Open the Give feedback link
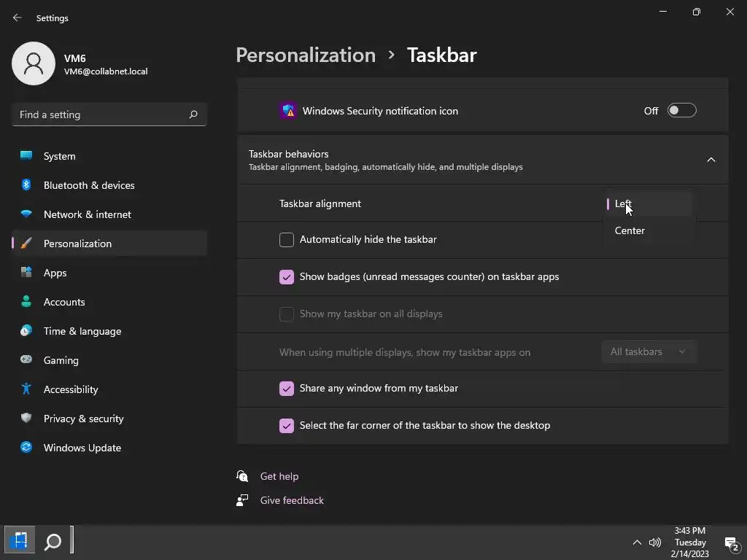The image size is (747, 560). click(292, 500)
